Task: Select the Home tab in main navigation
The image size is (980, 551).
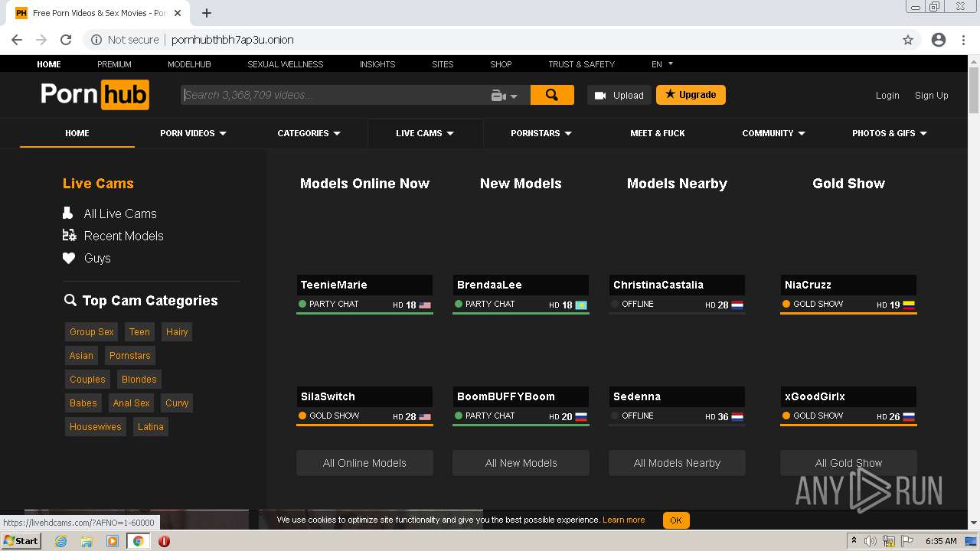Action: click(x=77, y=133)
